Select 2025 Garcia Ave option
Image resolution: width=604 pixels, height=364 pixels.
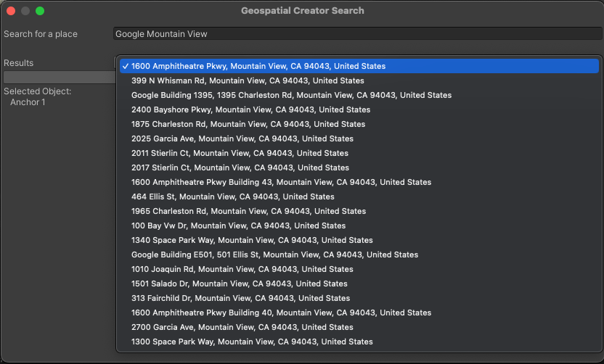242,138
